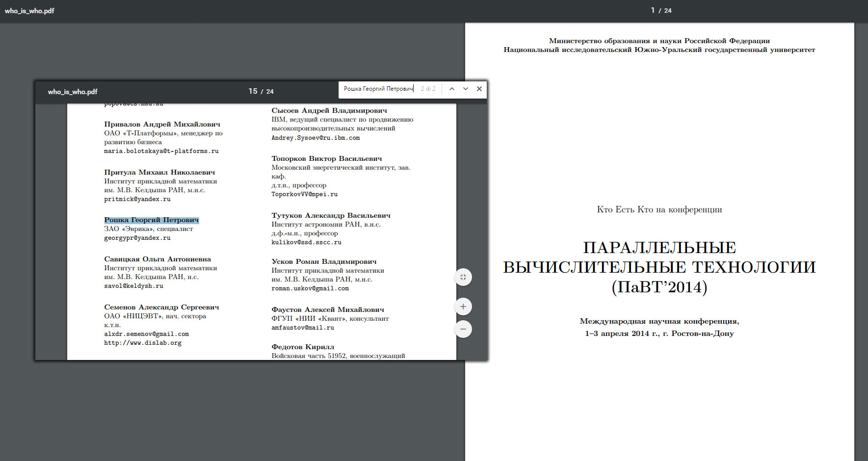
Task: Click email kulikov@ssd.sscc.ru
Action: point(306,242)
